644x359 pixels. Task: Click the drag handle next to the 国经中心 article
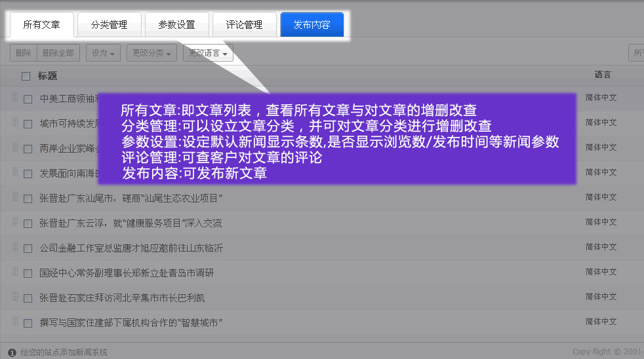pos(15,272)
